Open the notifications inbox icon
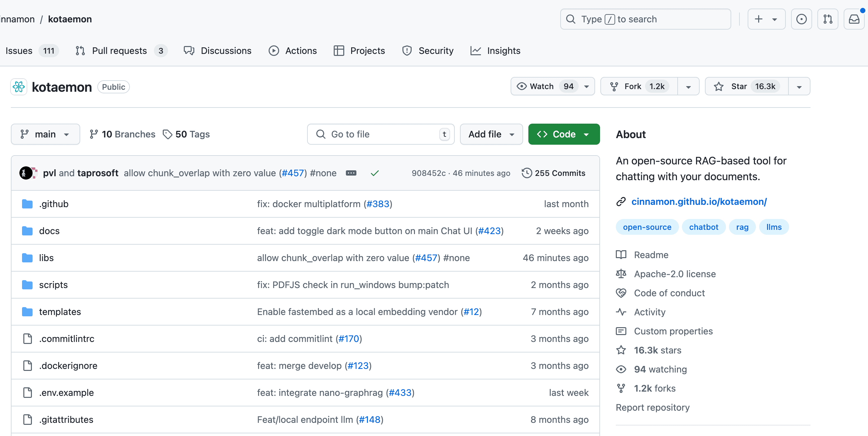Screen dimensions: 868x436 tap(854, 19)
